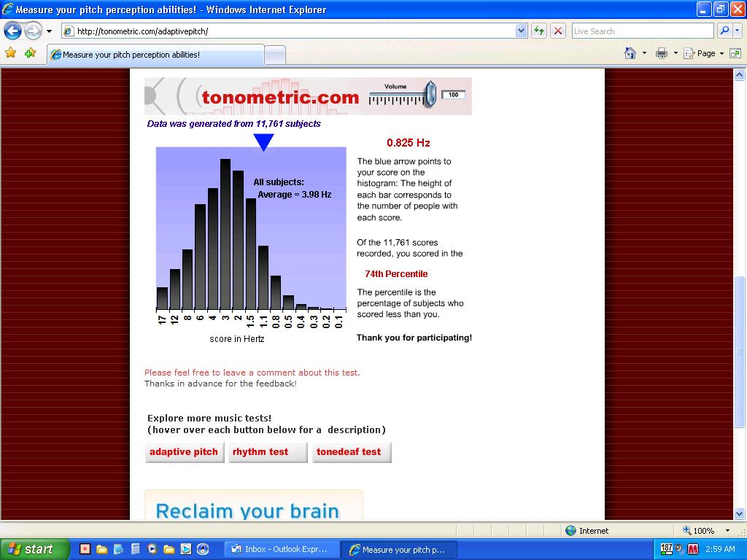This screenshot has width=747, height=560.
Task: Click the Print icon
Action: pos(661,53)
